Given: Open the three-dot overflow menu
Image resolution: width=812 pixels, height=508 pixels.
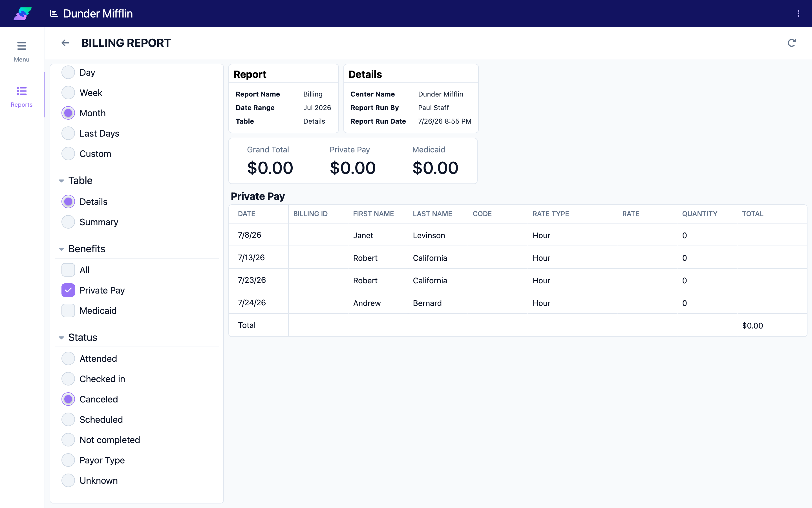Looking at the screenshot, I should pos(798,14).
